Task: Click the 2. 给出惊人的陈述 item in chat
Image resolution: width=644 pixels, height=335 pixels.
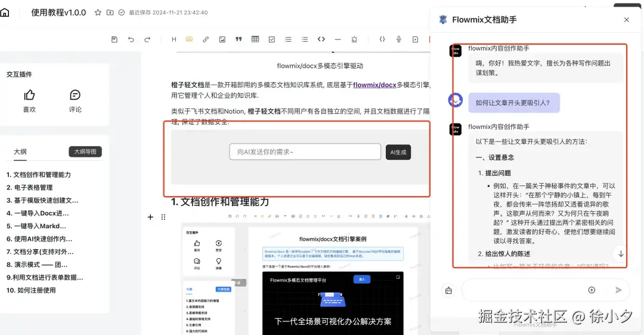Action: [504, 254]
